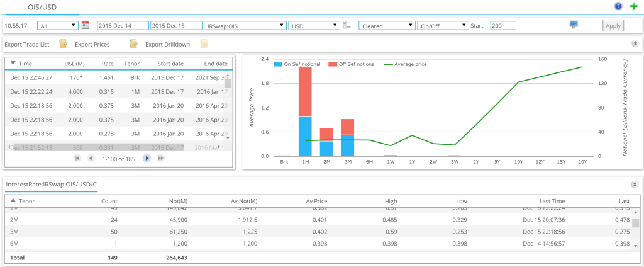Click the Export Prices icon
The height and width of the screenshot is (267, 644).
[x=133, y=43]
